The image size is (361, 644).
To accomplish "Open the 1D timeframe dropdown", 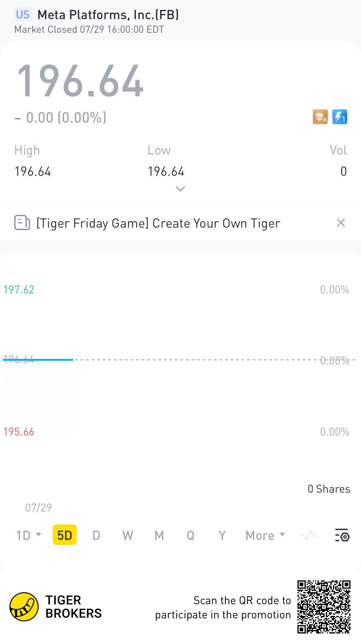I will 28,535.
